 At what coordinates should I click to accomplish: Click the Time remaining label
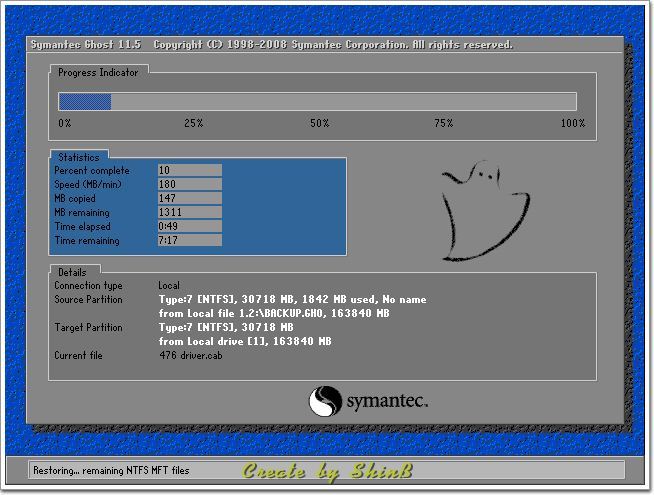[87, 241]
